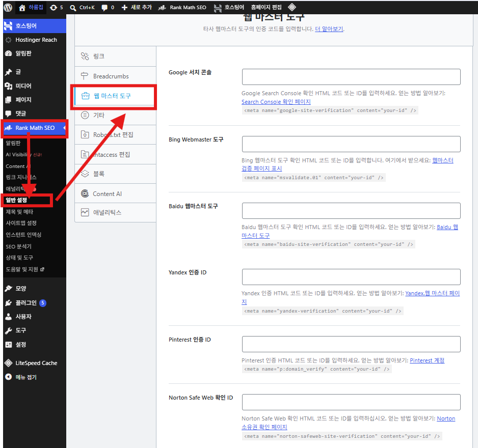Open the Settings (설정) sidebar menu
Image resolution: width=478 pixels, height=448 pixels.
click(35, 345)
